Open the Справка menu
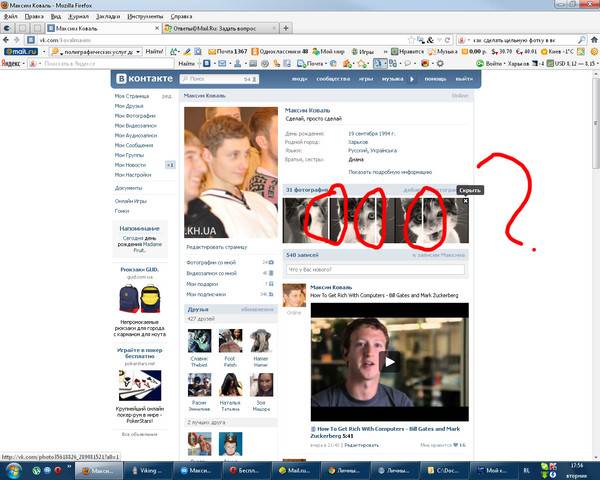The width and height of the screenshot is (600, 480). click(181, 16)
